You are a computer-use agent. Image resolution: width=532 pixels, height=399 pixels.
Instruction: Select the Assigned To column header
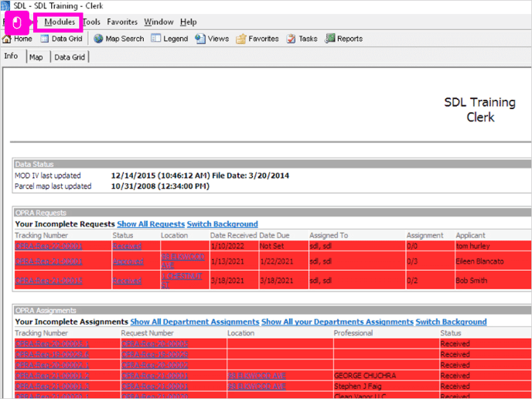(329, 236)
